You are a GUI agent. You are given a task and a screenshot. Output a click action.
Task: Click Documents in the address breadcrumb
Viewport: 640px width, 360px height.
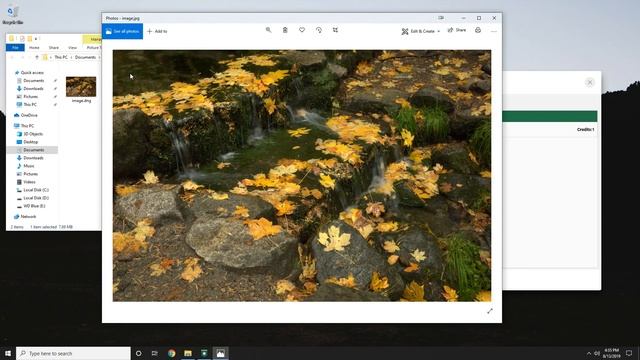pos(85,58)
